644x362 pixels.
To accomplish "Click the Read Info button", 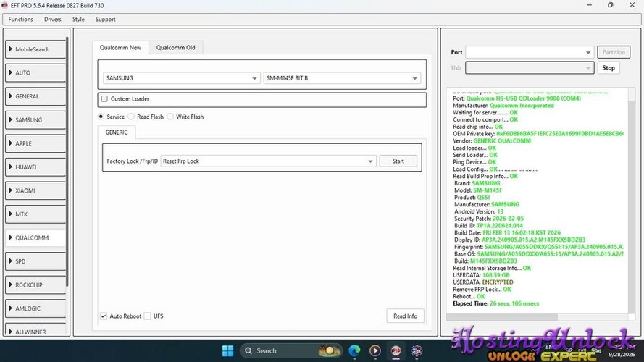I will [x=405, y=316].
